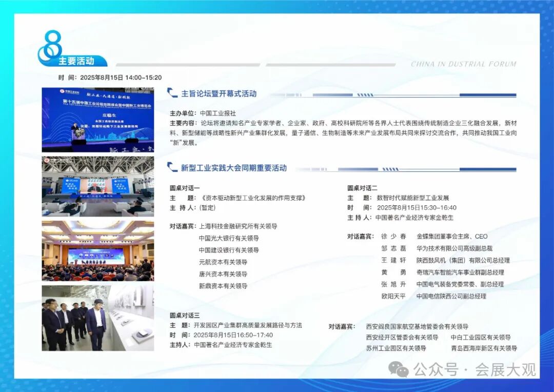Viewport: 554px width, 392px height.
Task: Open the conference audience hall photo
Action: (x=98, y=251)
